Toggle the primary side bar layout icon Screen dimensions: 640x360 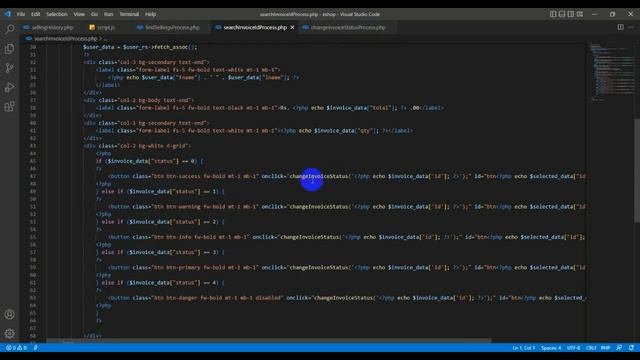pyautogui.click(x=553, y=14)
